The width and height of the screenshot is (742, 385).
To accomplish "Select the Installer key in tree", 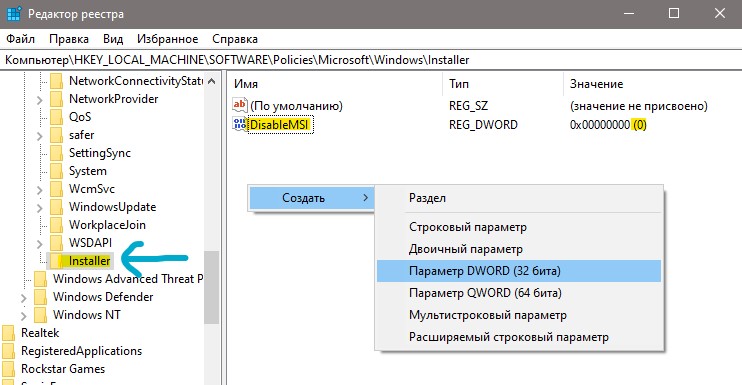I will coord(89,261).
